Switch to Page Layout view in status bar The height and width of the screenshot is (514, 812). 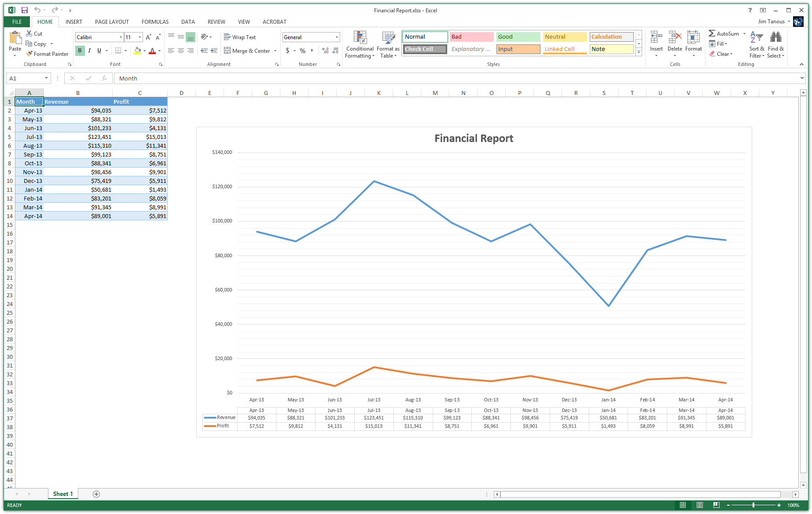click(699, 505)
